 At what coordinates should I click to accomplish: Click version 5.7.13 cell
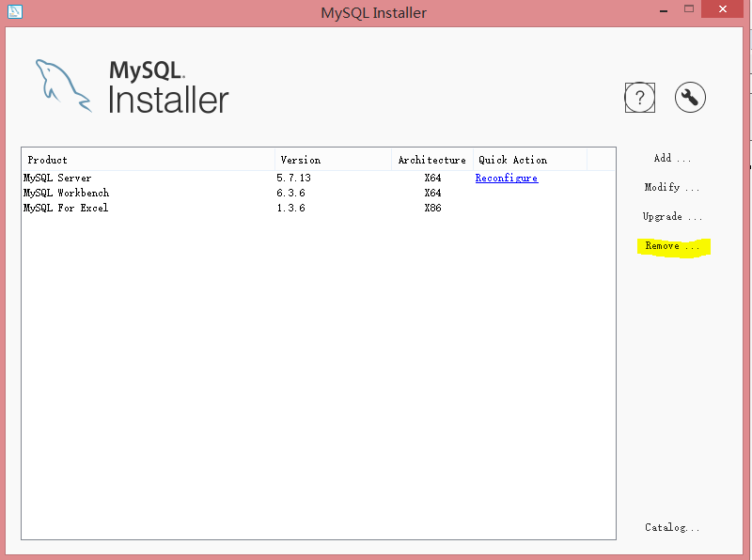tap(293, 178)
